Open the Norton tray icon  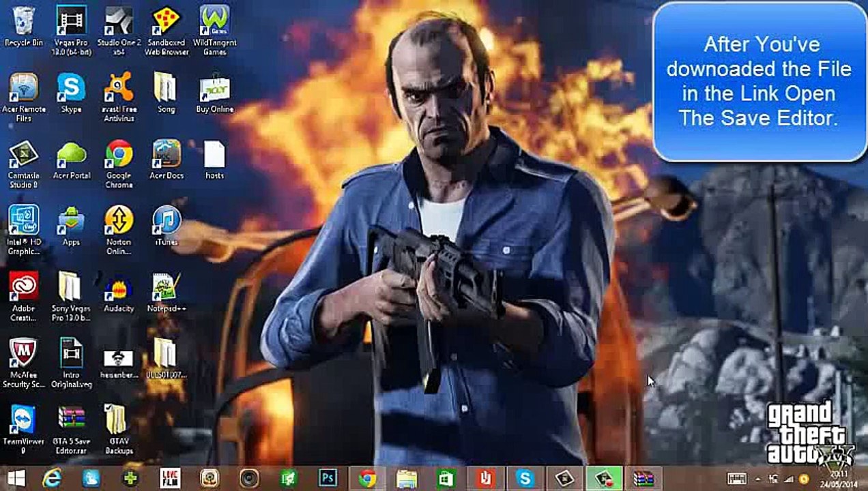point(804,479)
